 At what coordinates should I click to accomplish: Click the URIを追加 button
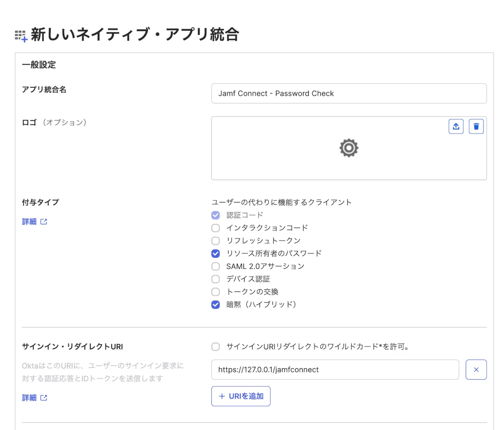tap(241, 396)
